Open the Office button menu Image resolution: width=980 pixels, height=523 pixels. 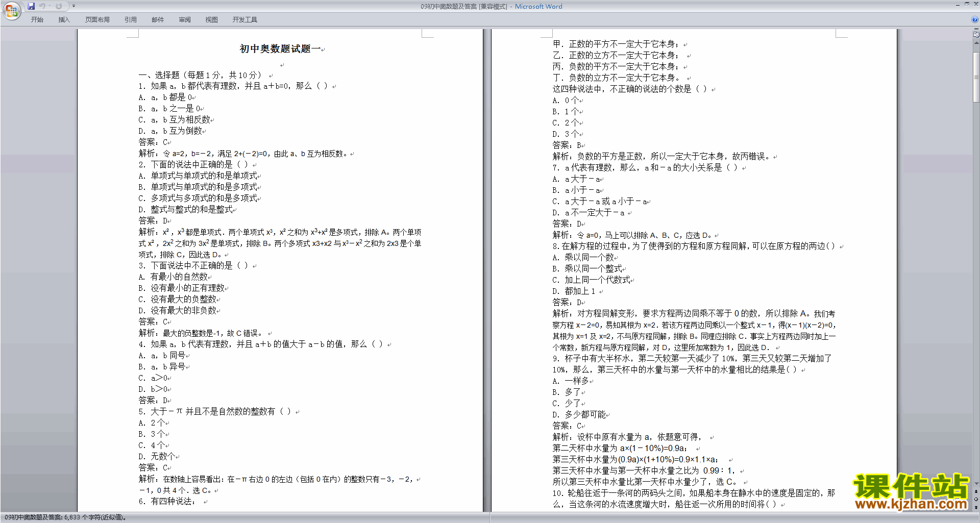(11, 10)
